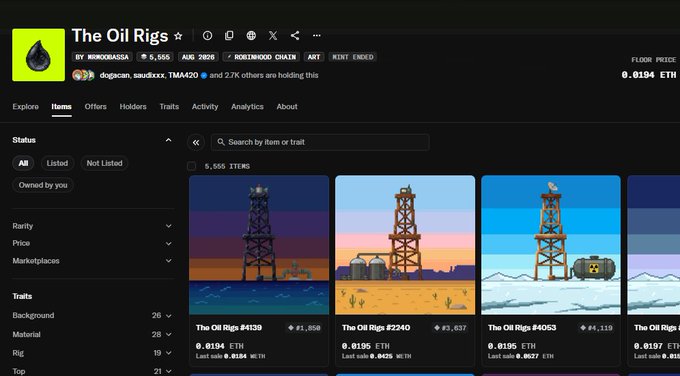This screenshot has width=680, height=376.
Task: Click the 5,555 items count badge
Action: tap(155, 57)
